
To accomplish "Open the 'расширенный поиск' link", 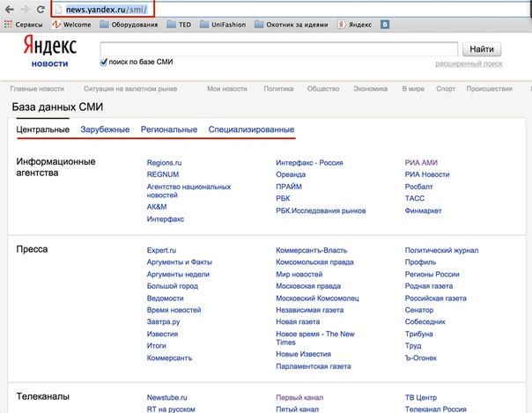I will [468, 63].
